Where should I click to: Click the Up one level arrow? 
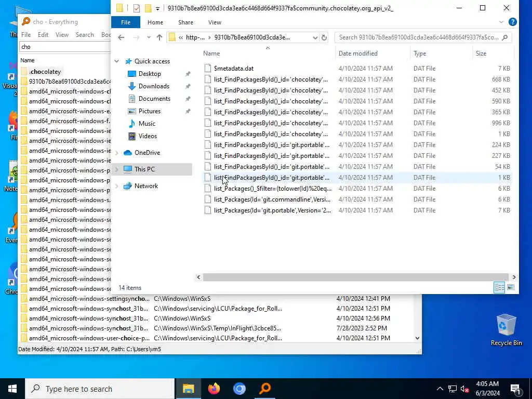(159, 37)
